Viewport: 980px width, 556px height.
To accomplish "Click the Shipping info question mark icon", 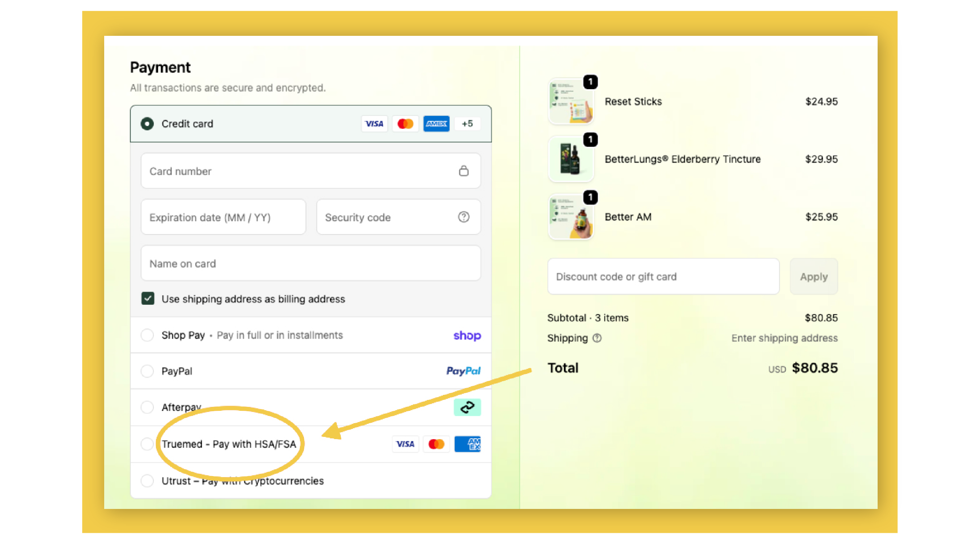I will [x=597, y=338].
